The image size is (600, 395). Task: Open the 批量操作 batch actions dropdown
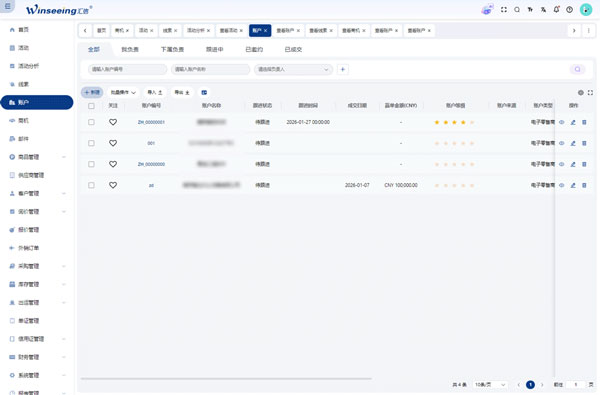point(123,92)
